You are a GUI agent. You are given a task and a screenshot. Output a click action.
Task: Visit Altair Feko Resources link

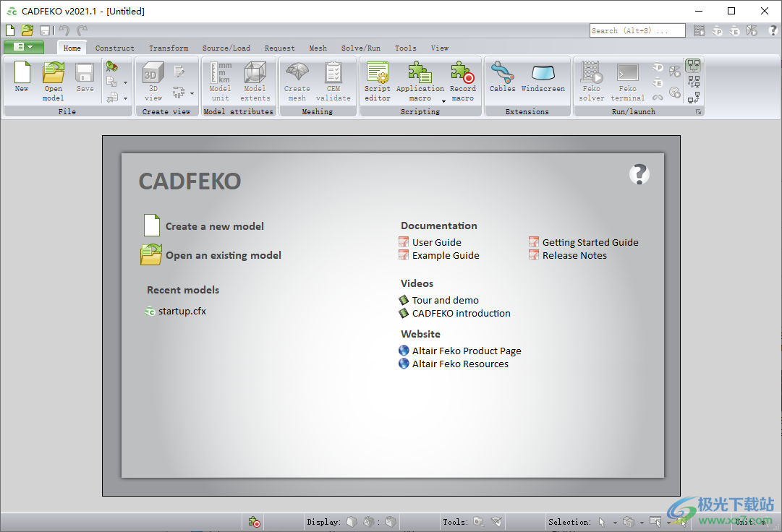point(454,364)
